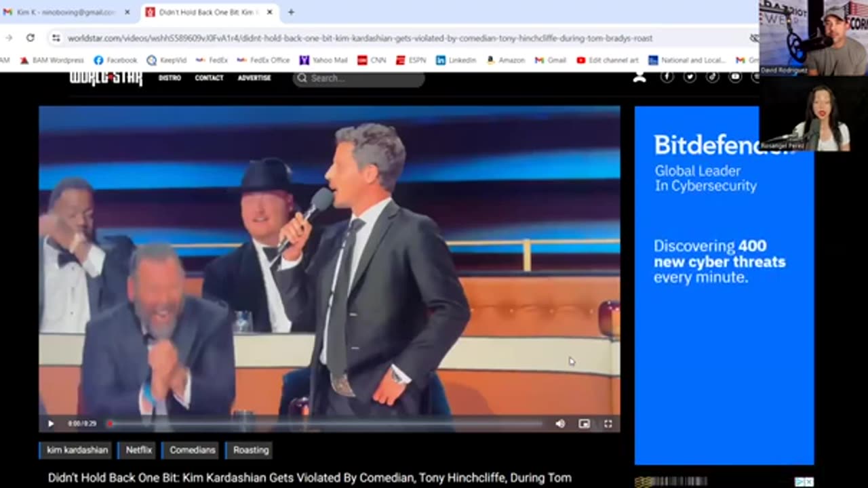Select the Roasting tag
Screen dimensions: 868x488
250,450
